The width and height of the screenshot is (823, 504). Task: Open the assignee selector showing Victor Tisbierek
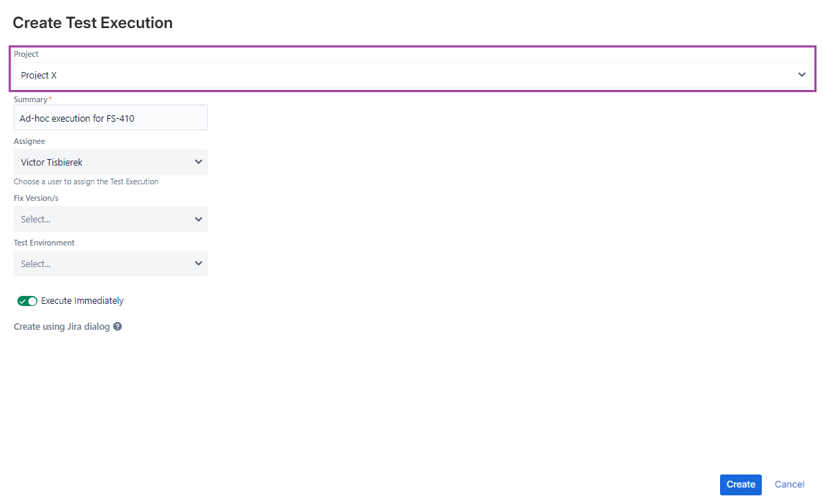(x=111, y=162)
